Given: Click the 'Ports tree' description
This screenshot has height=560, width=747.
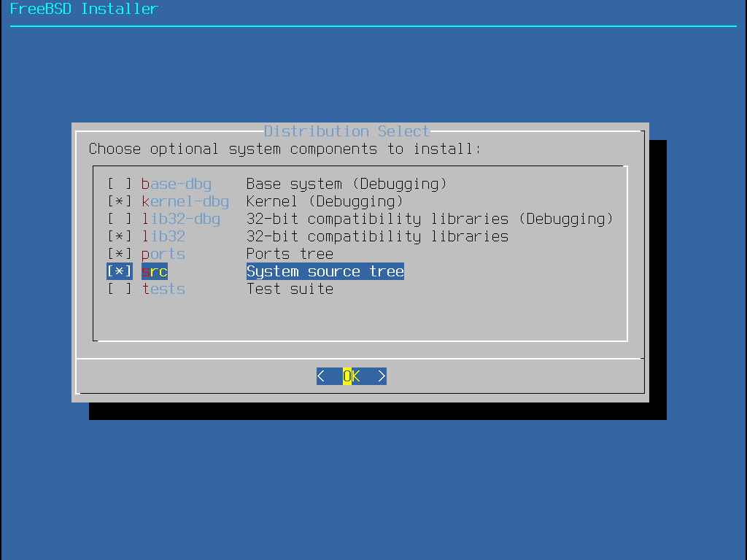Looking at the screenshot, I should 290,254.
